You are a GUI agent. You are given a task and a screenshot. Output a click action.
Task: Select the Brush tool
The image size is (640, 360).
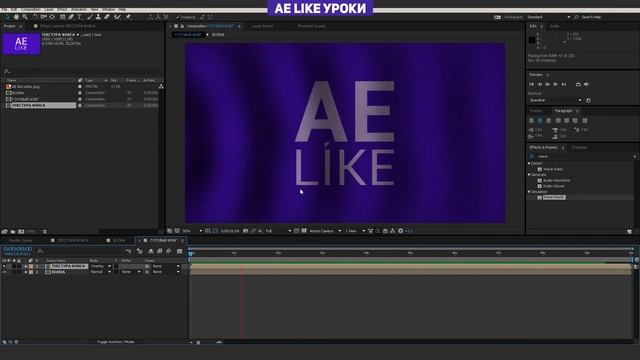click(x=90, y=17)
